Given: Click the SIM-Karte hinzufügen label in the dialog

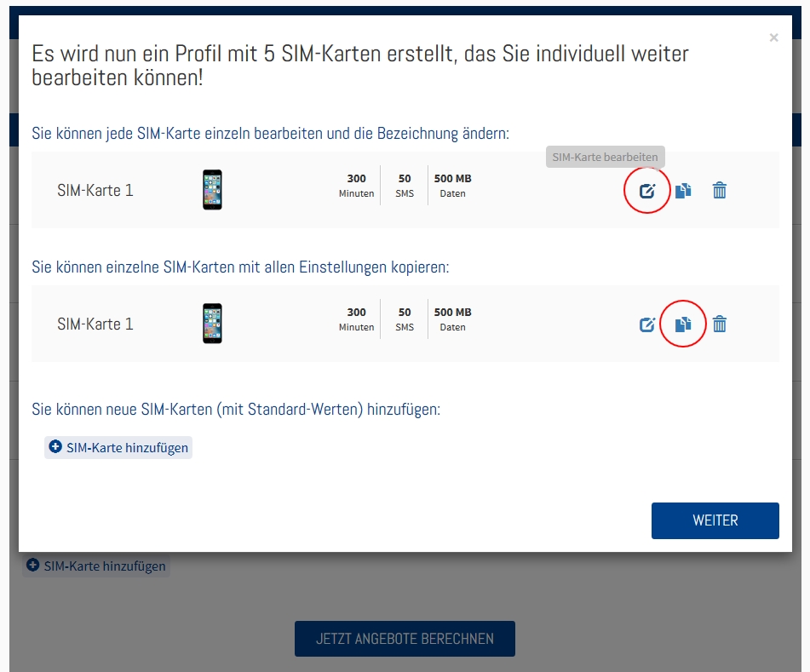Looking at the screenshot, I should [x=127, y=448].
